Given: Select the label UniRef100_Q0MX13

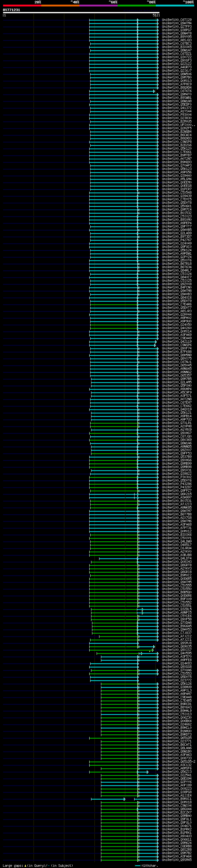Looking at the screenshot, I should [x=177, y=81].
